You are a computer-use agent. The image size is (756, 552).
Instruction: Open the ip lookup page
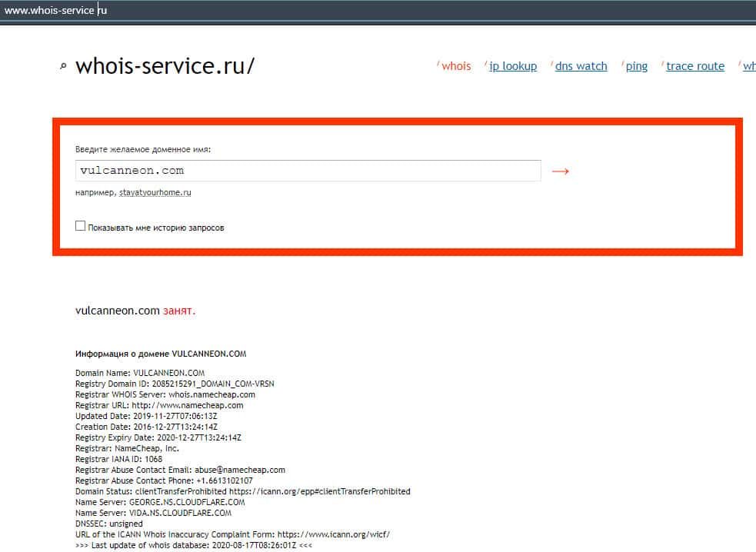click(513, 66)
